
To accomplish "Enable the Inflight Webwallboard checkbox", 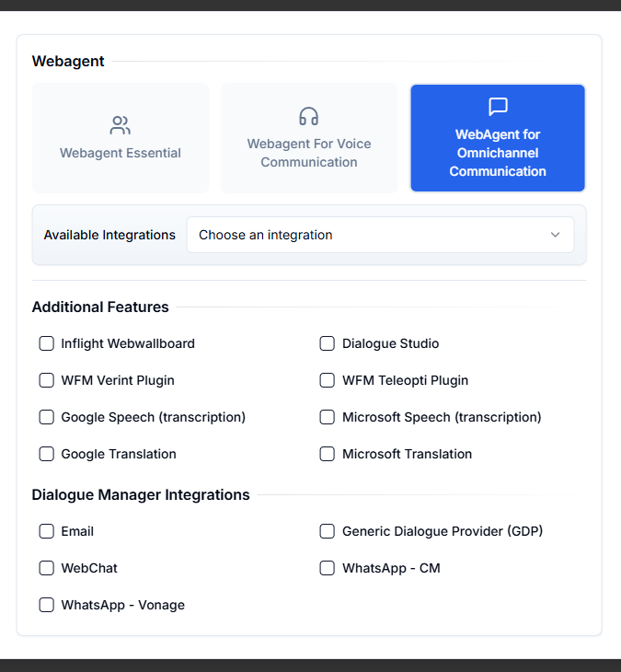I will pos(46,343).
